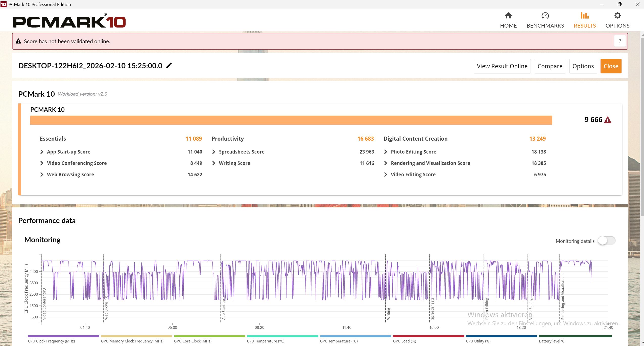Toggle the Monitoring details switch
This screenshot has height=346, width=644.
click(x=606, y=241)
